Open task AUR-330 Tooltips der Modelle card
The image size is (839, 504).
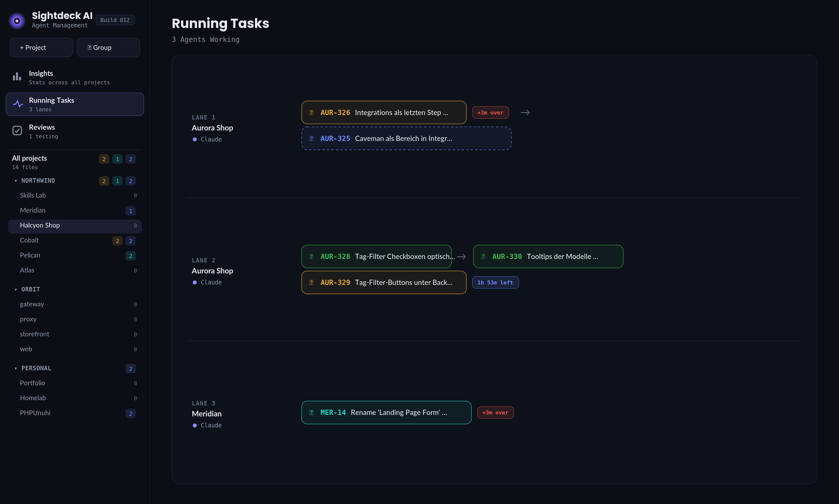tap(548, 257)
